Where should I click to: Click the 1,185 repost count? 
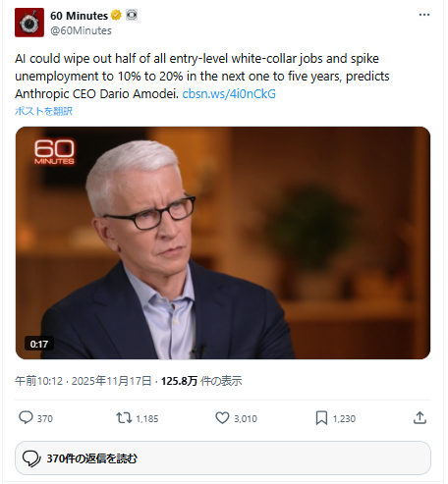147,418
